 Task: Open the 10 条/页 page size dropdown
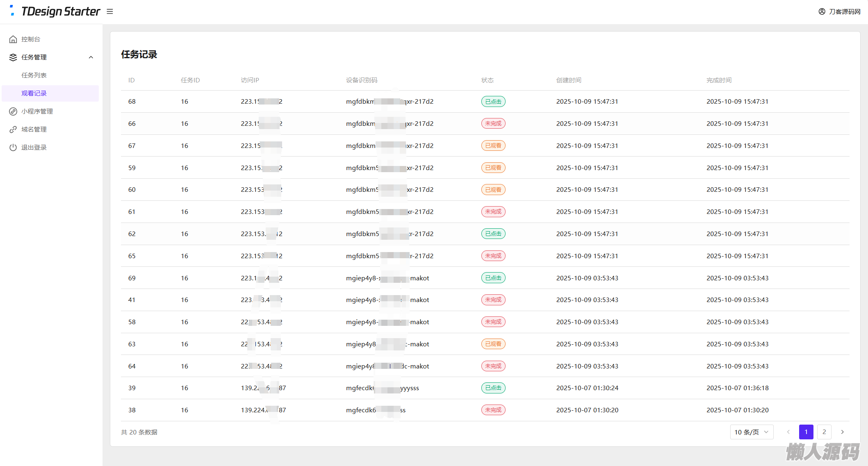(751, 432)
